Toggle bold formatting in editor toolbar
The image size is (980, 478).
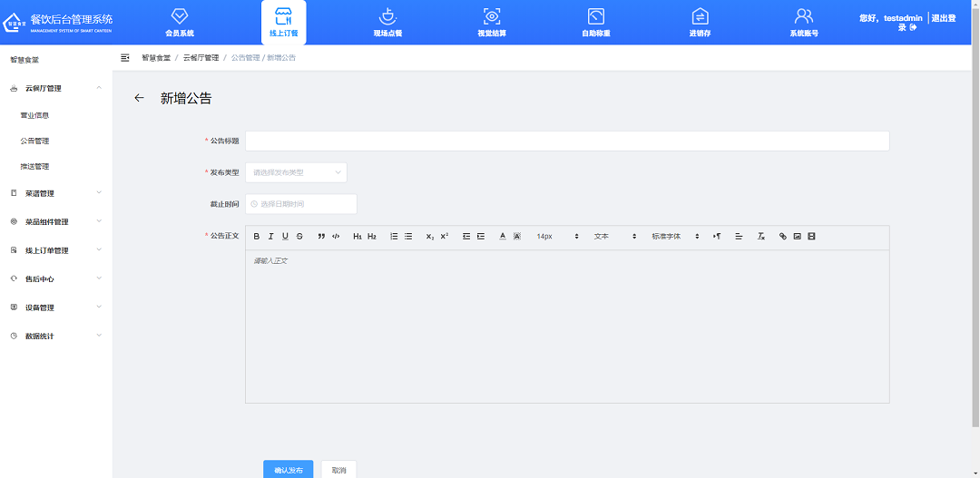click(257, 236)
